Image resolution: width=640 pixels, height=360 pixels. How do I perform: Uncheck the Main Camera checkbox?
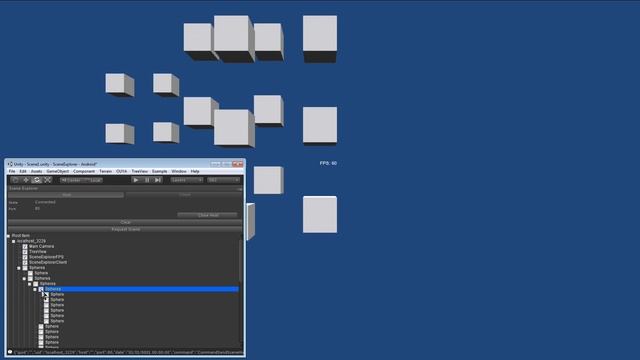click(25, 247)
